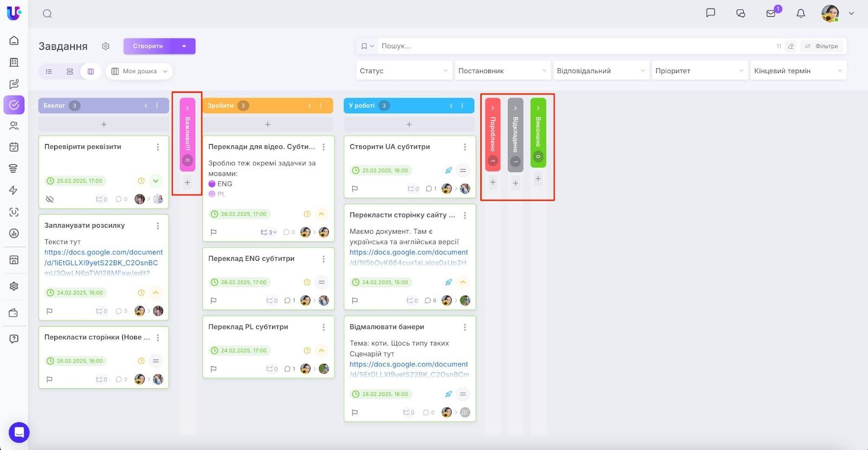This screenshot has width=868, height=450.
Task: Open the Постановник filter dropdown
Action: (502, 71)
